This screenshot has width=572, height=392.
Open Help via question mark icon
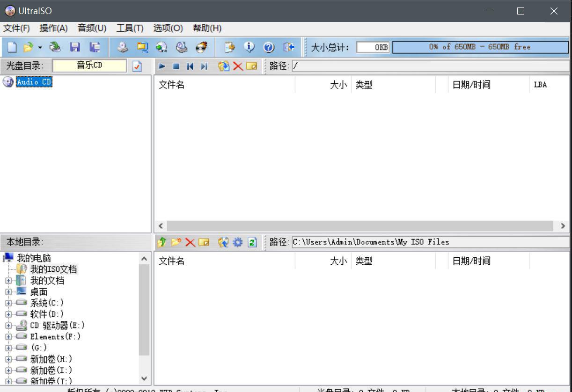tap(269, 47)
